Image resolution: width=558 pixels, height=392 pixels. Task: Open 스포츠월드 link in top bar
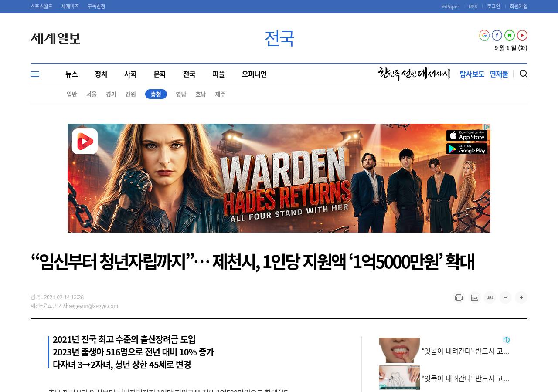click(41, 6)
